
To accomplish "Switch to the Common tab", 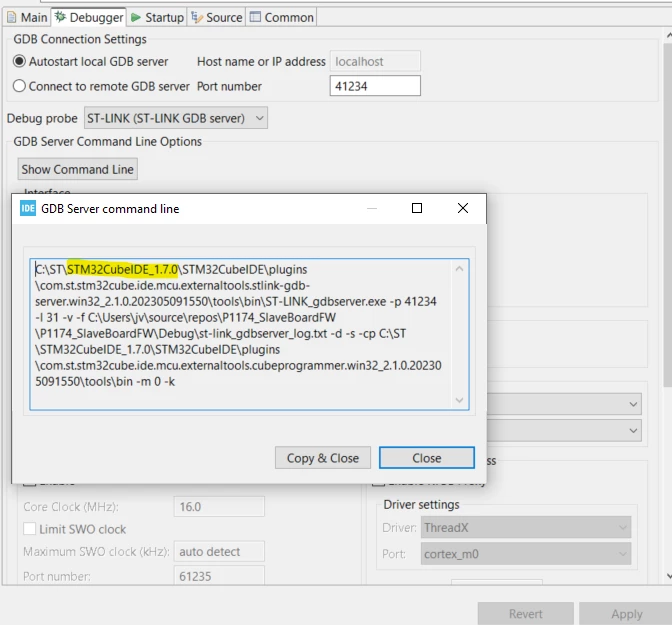I will coord(282,18).
